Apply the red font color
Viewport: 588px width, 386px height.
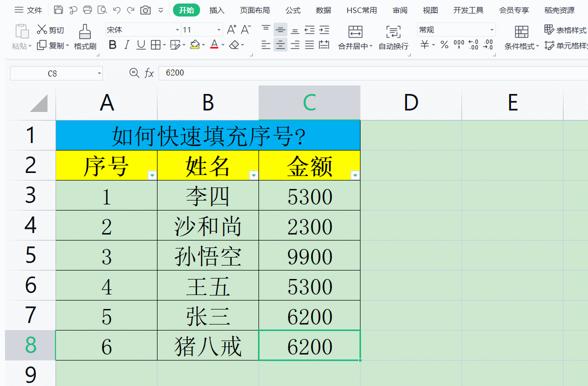point(214,45)
